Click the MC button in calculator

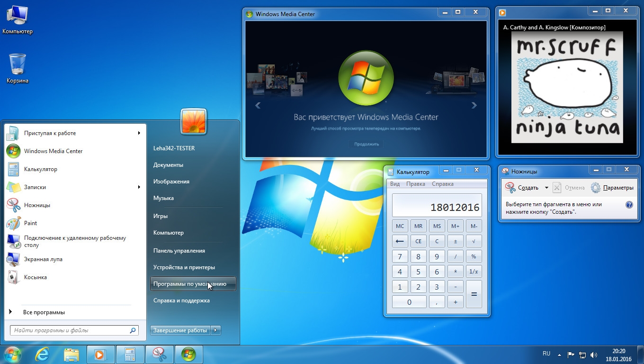click(x=400, y=226)
